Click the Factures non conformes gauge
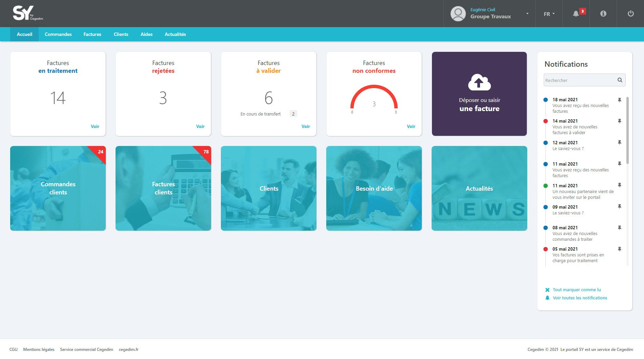Screen dimensions: 644x359 pos(374,98)
